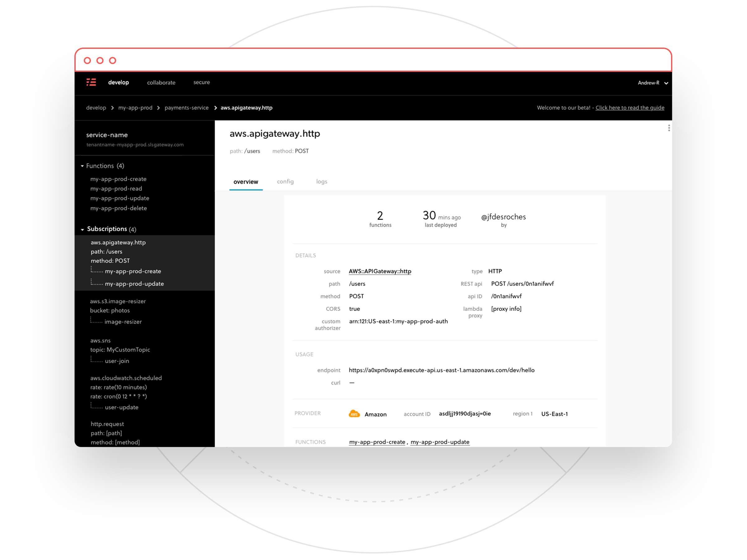Open the AWS::APIGateway::http source link

(380, 271)
